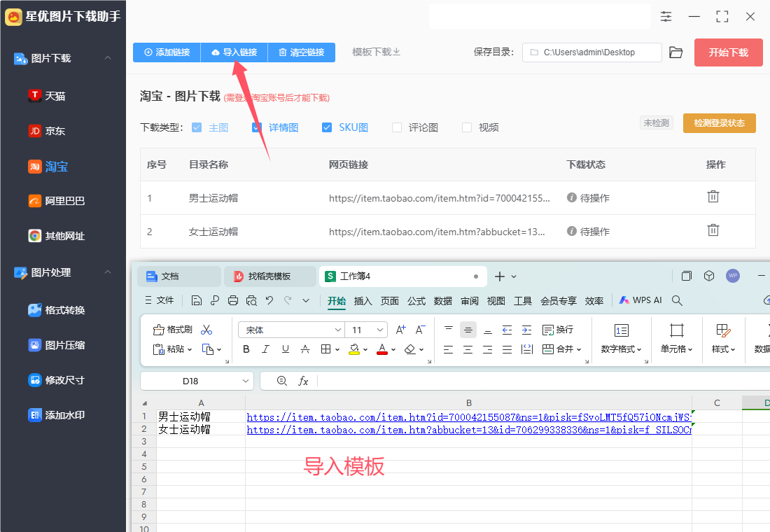Select 其他网址 in the sidebar

56,236
